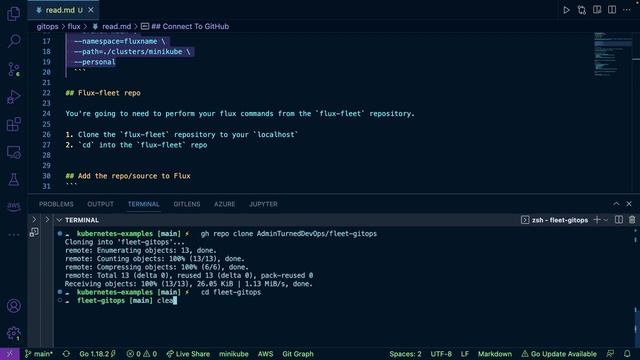Click the Go 1.18.2 status item
Image resolution: width=640 pixels, height=360 pixels.
pos(98,354)
